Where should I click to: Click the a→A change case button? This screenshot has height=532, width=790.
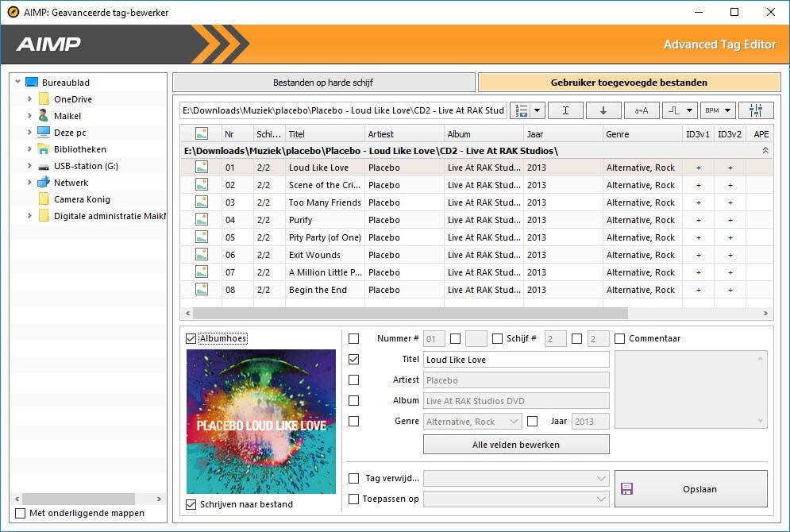pyautogui.click(x=642, y=110)
